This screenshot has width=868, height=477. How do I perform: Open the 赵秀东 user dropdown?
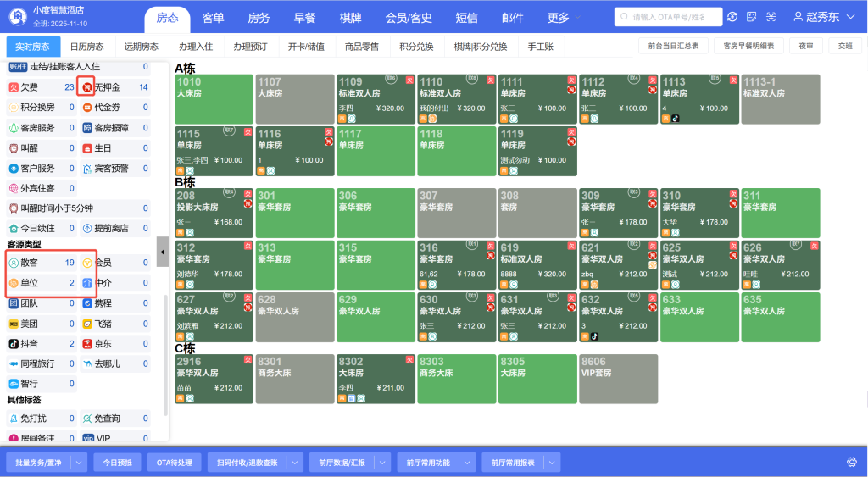824,17
